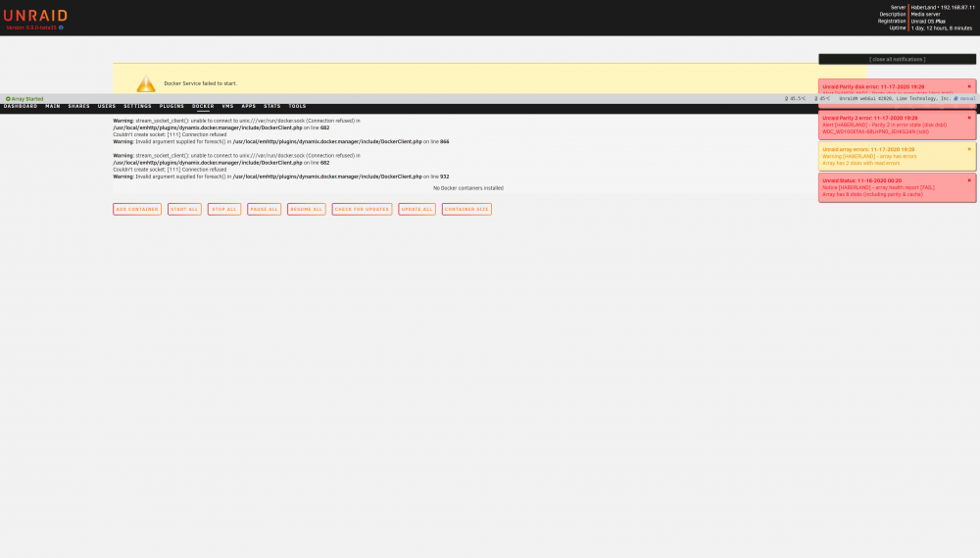980x558 pixels.
Task: Click the 'No Docker containers installed' text
Action: pyautogui.click(x=468, y=187)
